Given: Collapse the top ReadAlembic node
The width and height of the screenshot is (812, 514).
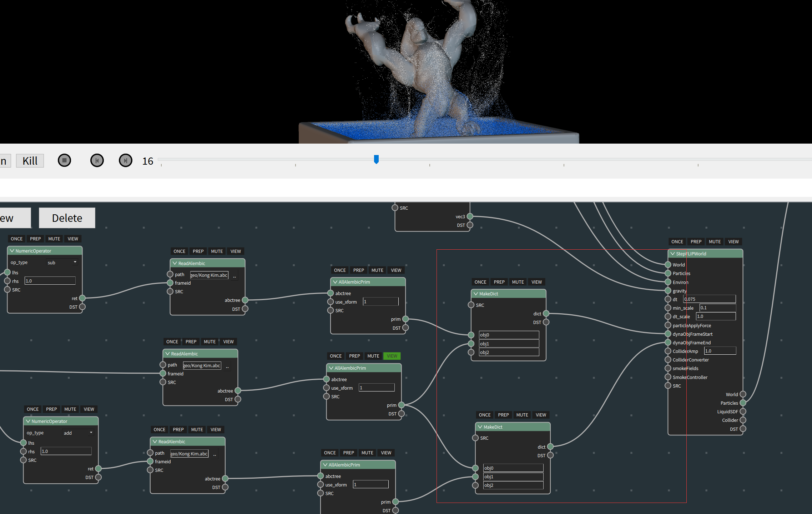Looking at the screenshot, I should tap(175, 263).
